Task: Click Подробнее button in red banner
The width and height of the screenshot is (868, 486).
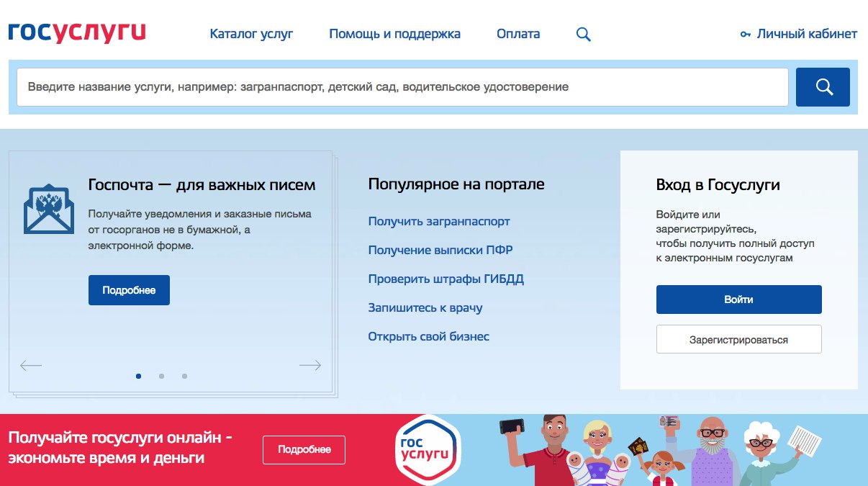Action: 304,449
